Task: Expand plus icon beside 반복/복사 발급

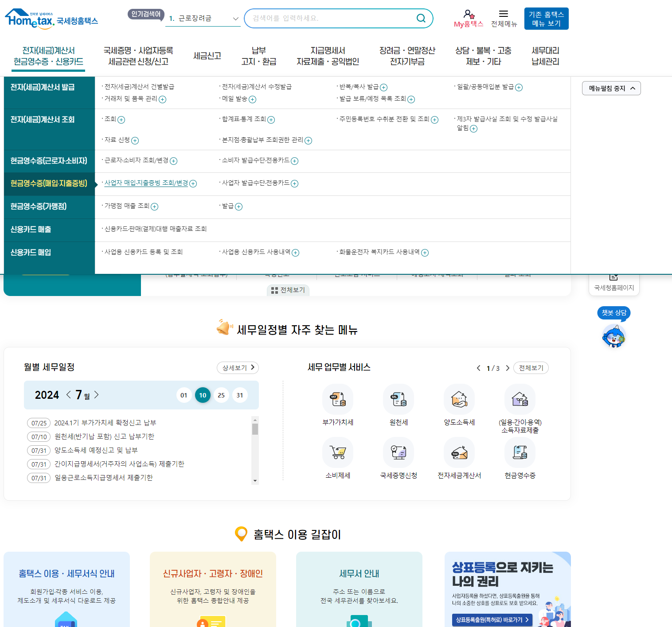Action: pos(384,88)
